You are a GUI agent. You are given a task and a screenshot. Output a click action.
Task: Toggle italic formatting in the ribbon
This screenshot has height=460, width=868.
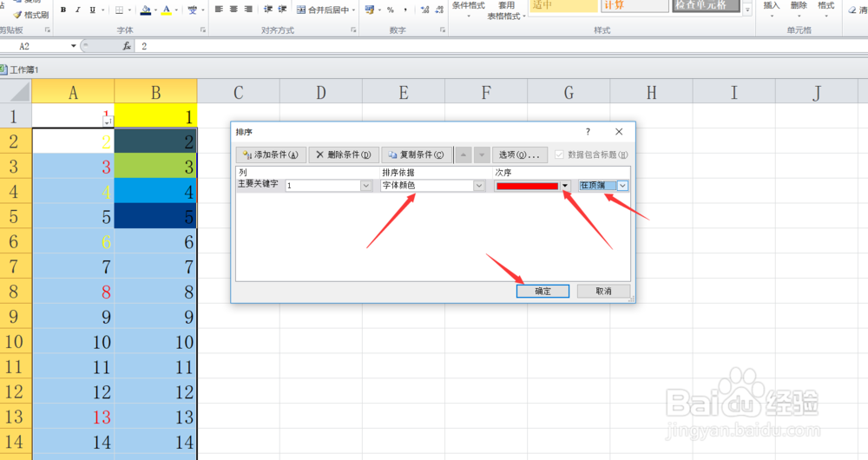pos(77,10)
